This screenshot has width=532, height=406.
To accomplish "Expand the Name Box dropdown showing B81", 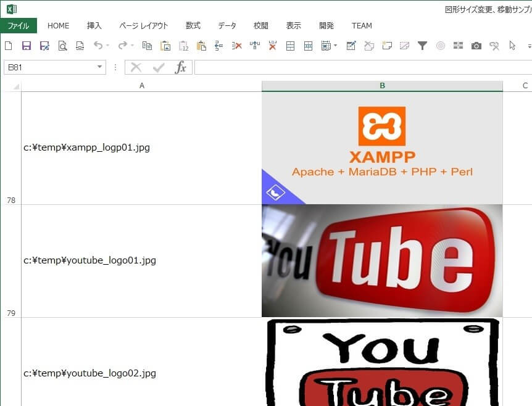I will coord(99,67).
